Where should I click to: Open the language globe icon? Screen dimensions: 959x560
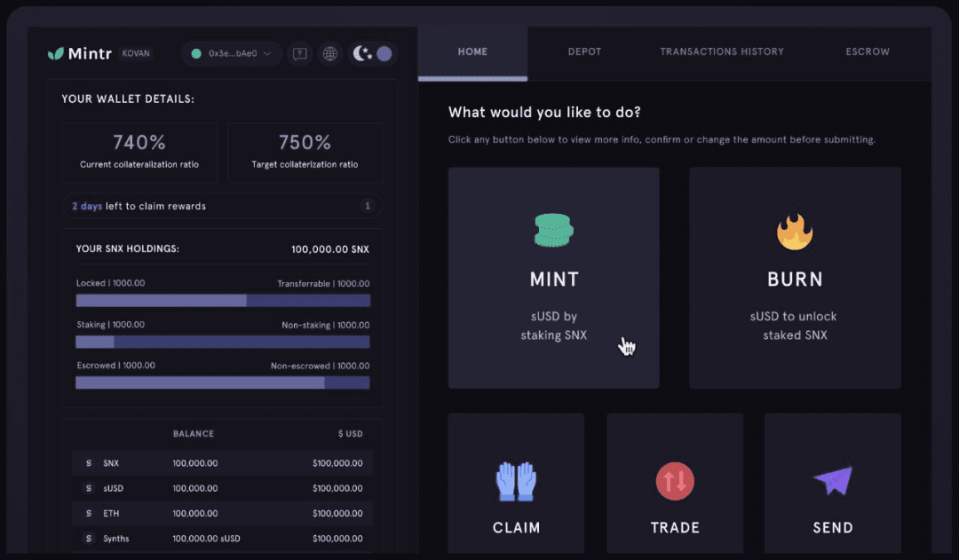(x=330, y=54)
